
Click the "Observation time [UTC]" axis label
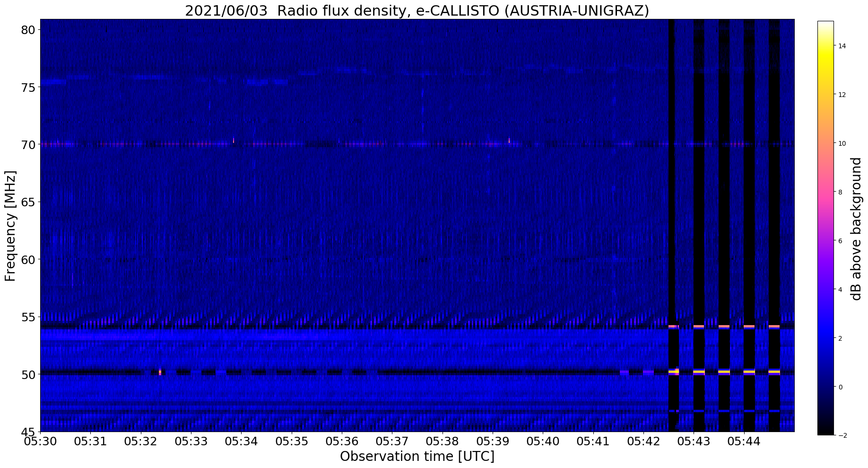click(417, 456)
